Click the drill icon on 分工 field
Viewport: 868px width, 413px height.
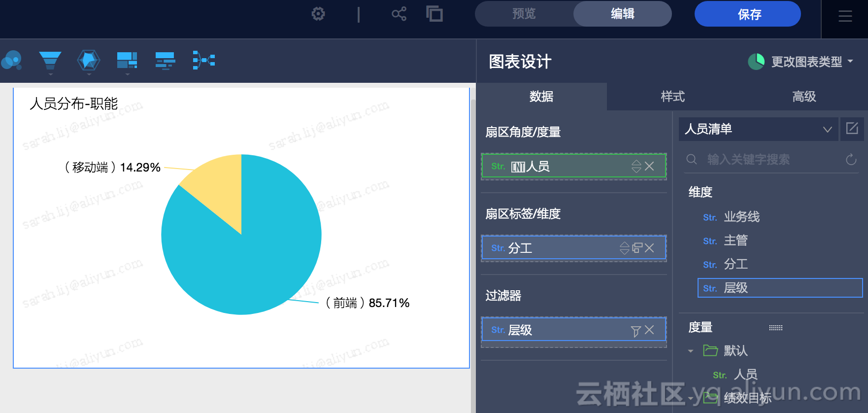637,248
